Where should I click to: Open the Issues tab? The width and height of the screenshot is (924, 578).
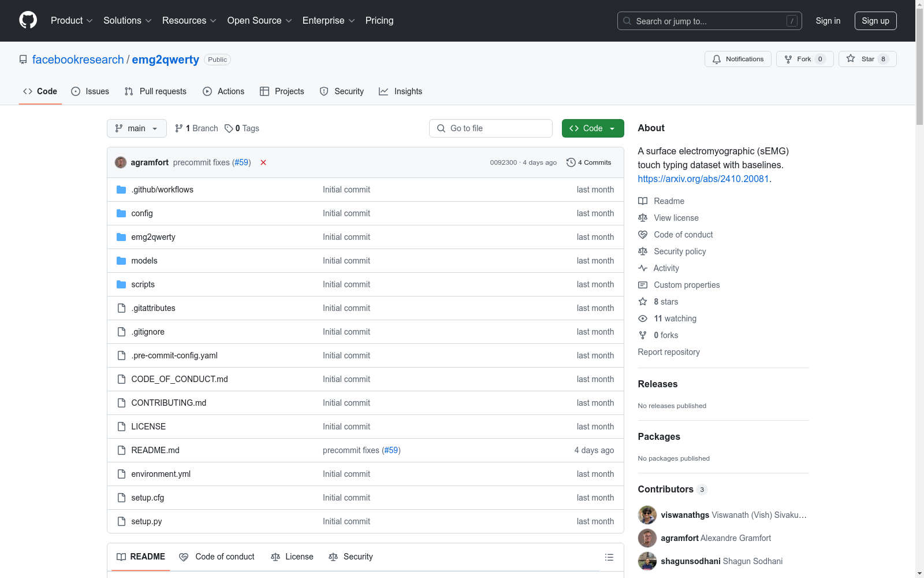tap(90, 91)
